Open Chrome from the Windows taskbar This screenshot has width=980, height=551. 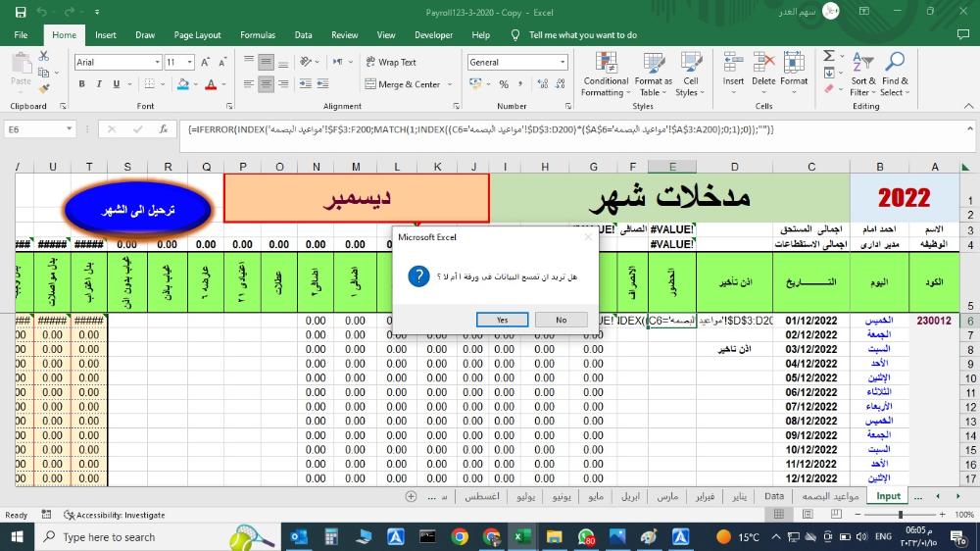point(460,536)
